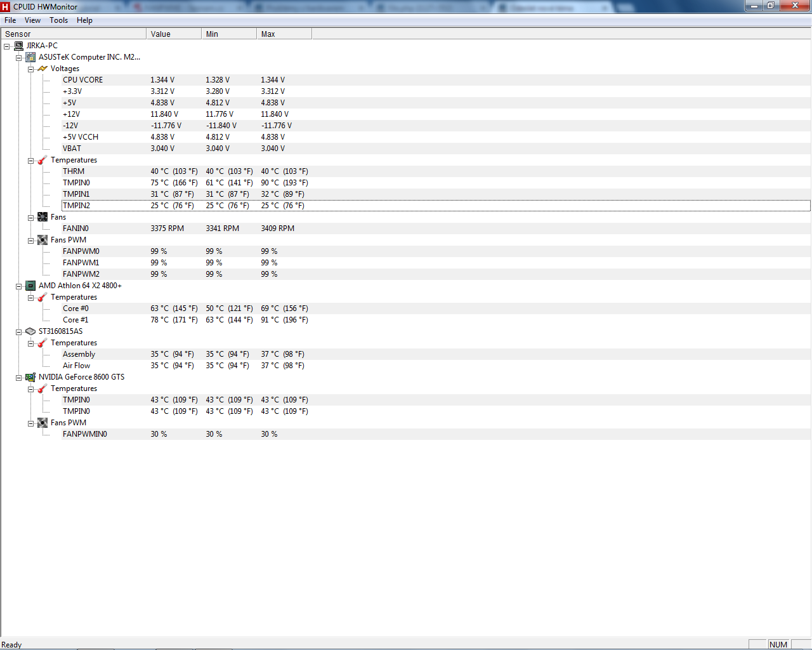Select the FANPWM2 row
Image resolution: width=812 pixels, height=650 pixels.
point(436,274)
